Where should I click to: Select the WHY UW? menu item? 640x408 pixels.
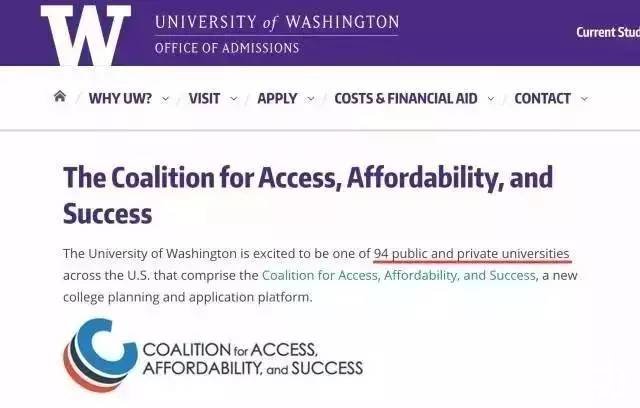click(x=119, y=98)
